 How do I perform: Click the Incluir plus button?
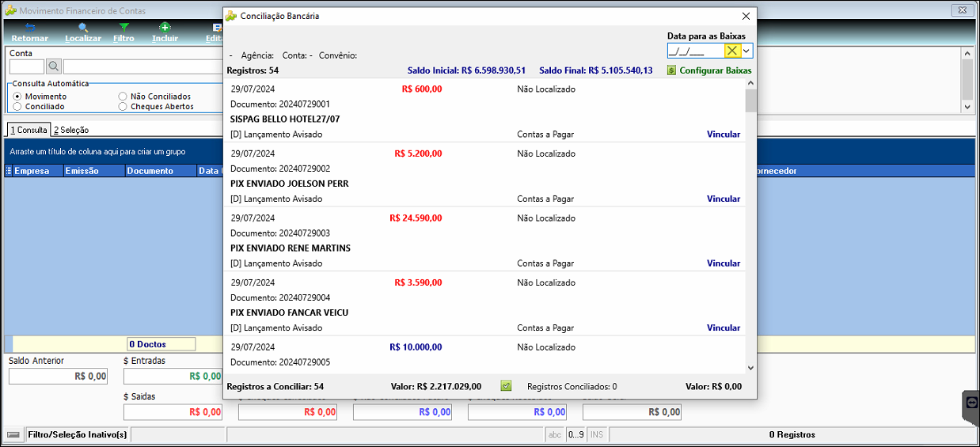(x=165, y=32)
